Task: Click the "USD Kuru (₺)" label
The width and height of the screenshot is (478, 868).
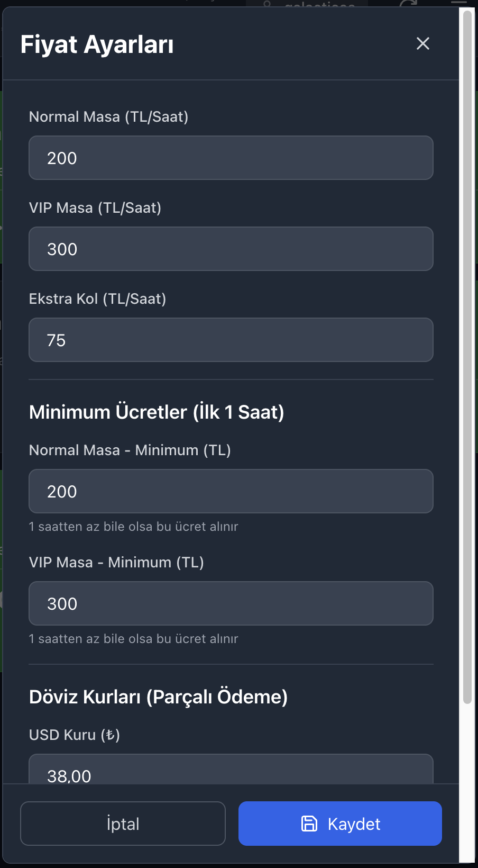Action: (x=75, y=735)
